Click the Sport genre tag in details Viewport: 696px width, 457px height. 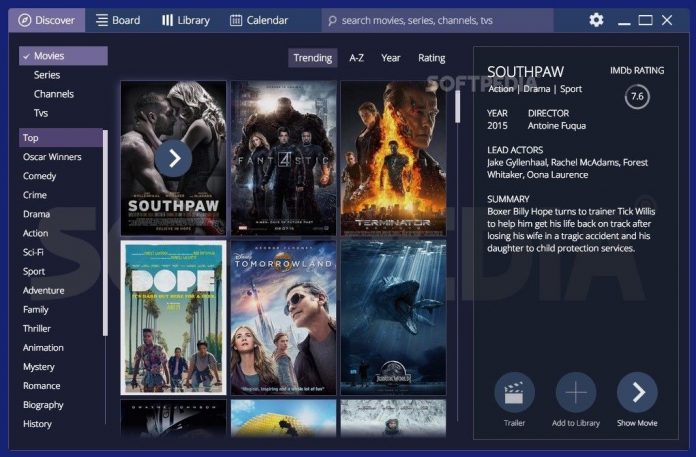point(571,89)
